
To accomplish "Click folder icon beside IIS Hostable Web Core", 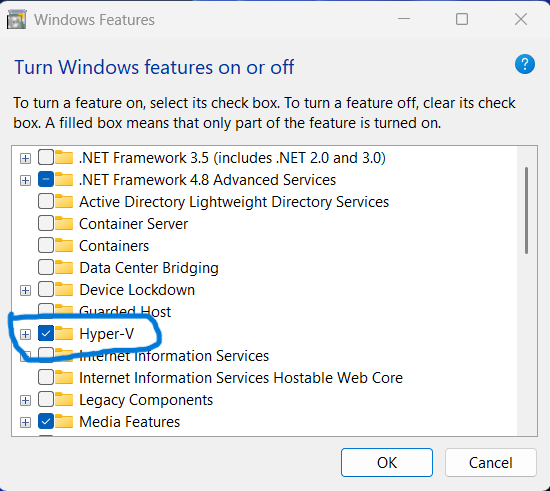I will 64,377.
